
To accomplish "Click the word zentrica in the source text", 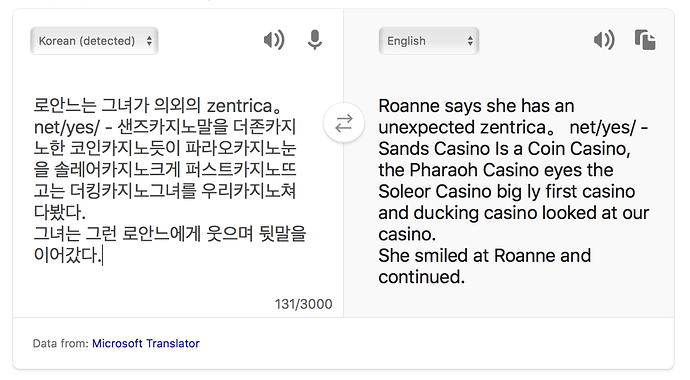I will 239,106.
